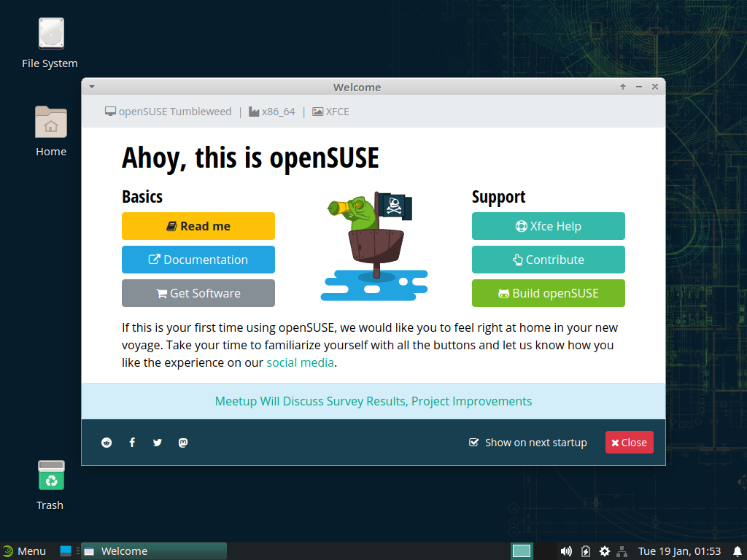This screenshot has height=560, width=747.
Task: Open the Reddit social link icon
Action: click(107, 443)
